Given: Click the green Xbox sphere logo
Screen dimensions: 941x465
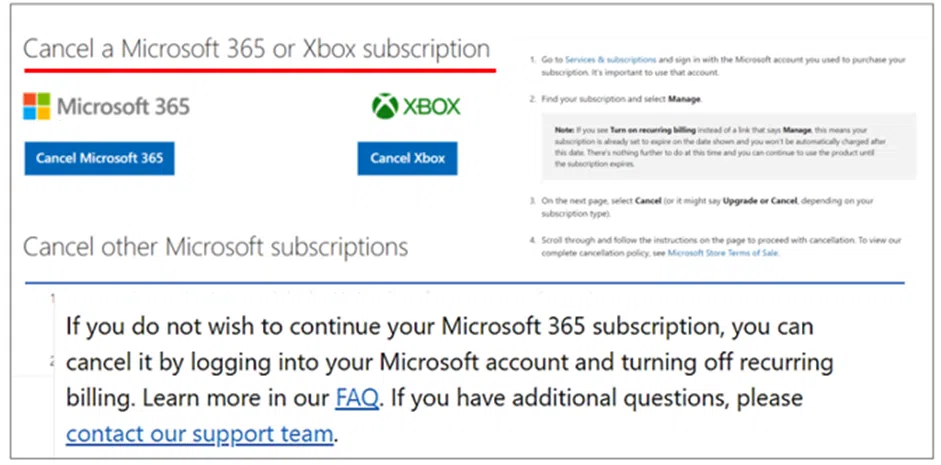Looking at the screenshot, I should pyautogui.click(x=385, y=107).
